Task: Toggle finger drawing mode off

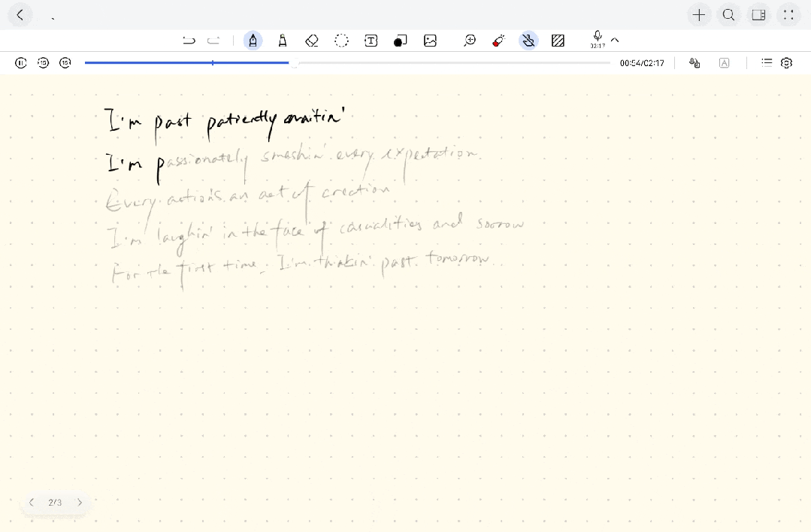Action: coord(528,41)
